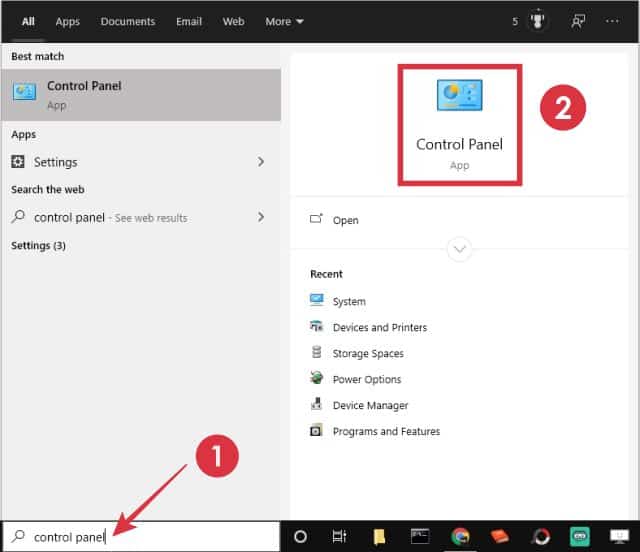This screenshot has height=552, width=640.
Task: Click the Settings gear icon under Apps
Action: (x=18, y=162)
